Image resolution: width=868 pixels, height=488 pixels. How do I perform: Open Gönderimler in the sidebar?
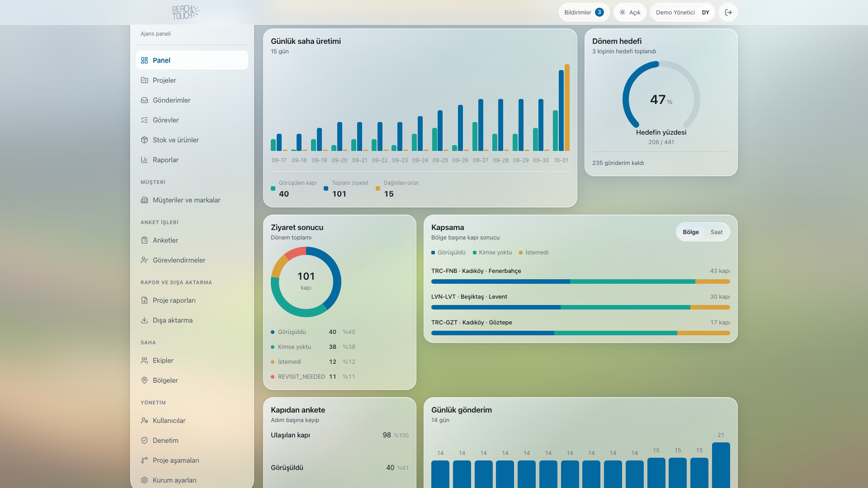click(x=192, y=100)
